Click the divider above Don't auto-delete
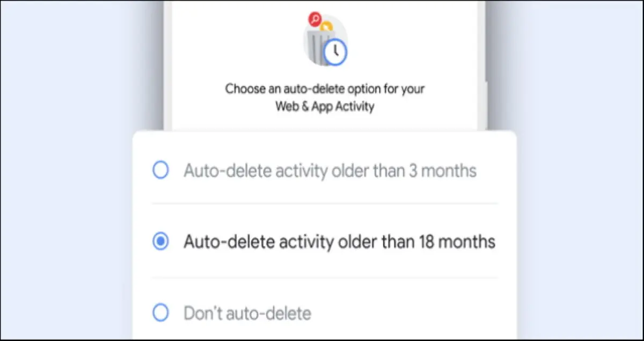644x341 pixels. click(x=325, y=277)
